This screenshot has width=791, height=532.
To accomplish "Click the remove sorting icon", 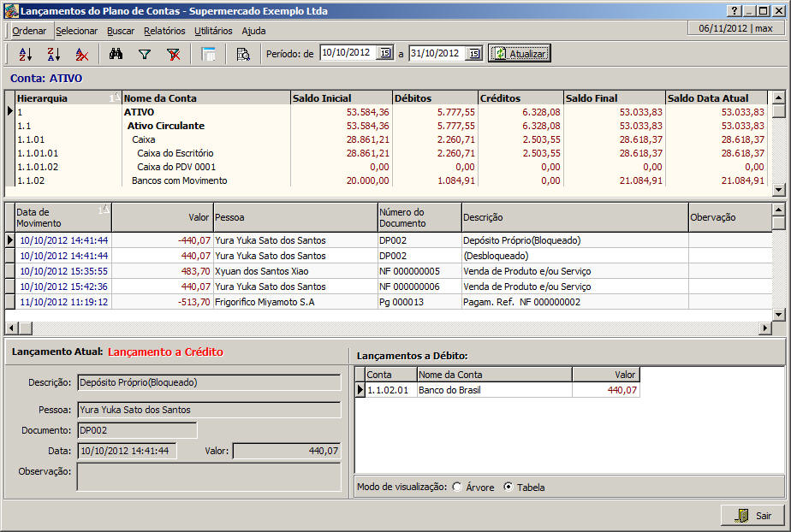I will [x=81, y=53].
